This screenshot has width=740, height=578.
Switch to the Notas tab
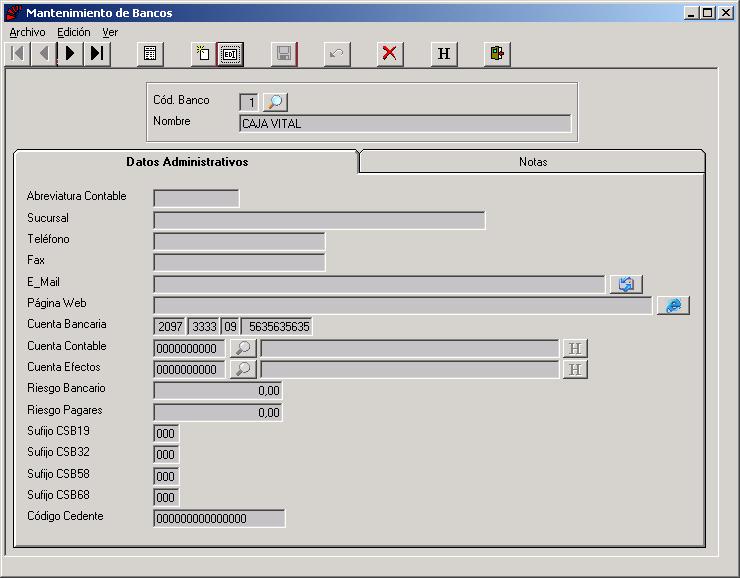(533, 162)
